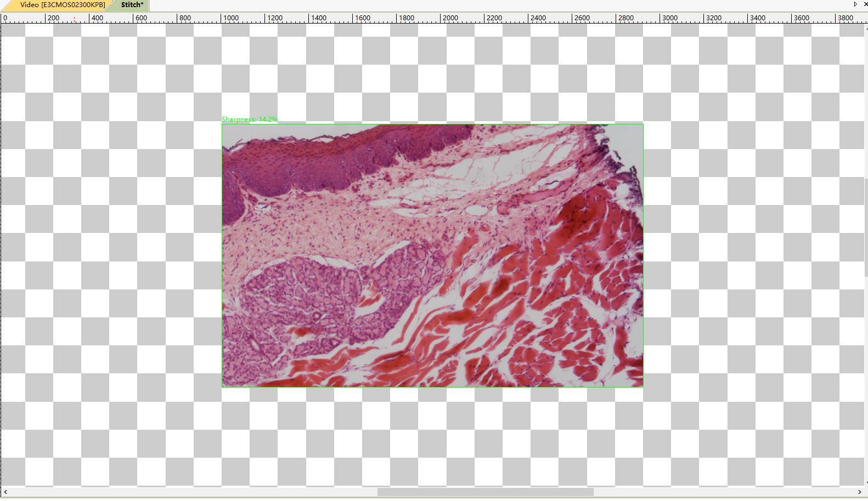Click the 0 mark on the top ruler

(x=5, y=18)
